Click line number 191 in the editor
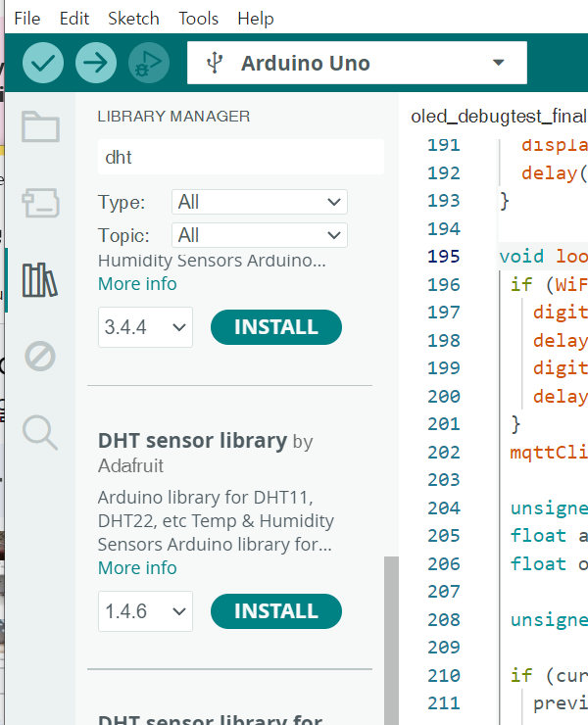588x725 pixels. [443, 145]
